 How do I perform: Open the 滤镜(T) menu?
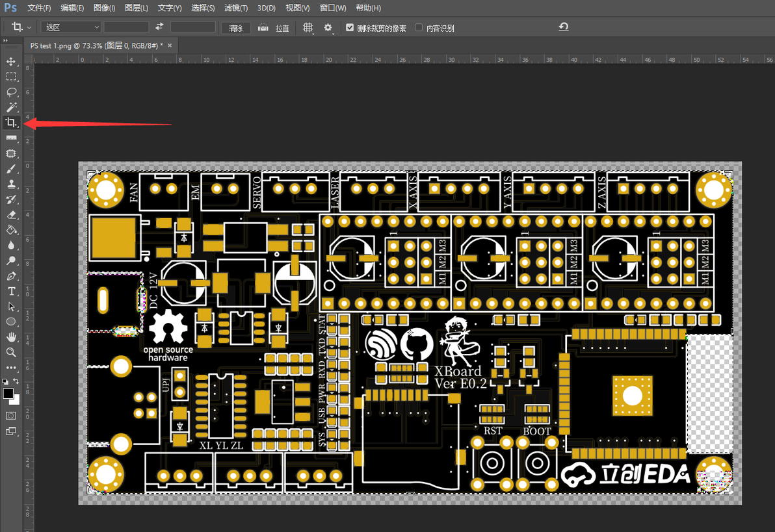coord(236,8)
